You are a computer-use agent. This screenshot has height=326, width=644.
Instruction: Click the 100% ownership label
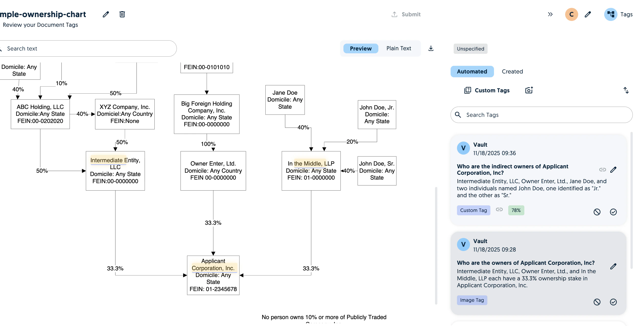click(208, 144)
